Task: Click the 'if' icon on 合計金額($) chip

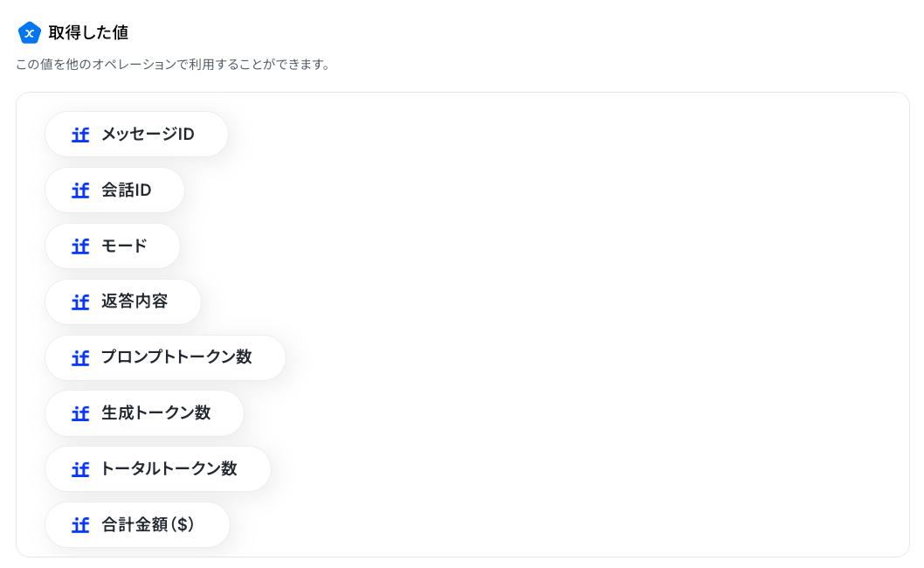Action: (x=80, y=525)
